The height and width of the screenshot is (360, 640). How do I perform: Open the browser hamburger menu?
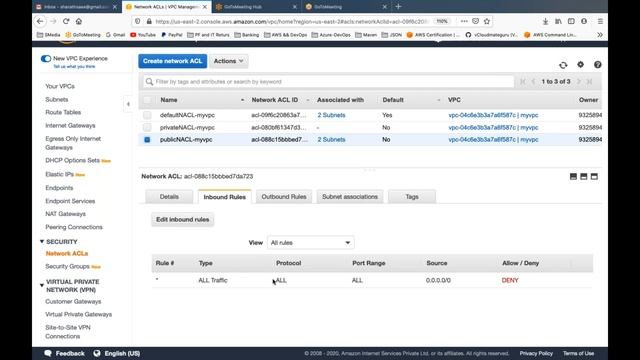point(600,21)
